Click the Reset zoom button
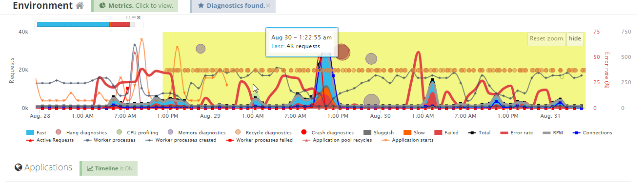This screenshot has width=644, height=183. (x=546, y=39)
